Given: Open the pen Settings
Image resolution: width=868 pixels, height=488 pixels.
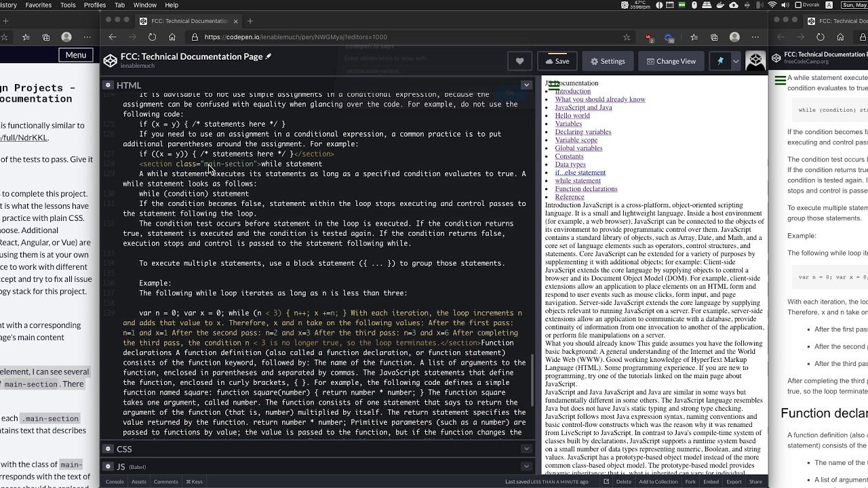Looking at the screenshot, I should click(x=608, y=61).
